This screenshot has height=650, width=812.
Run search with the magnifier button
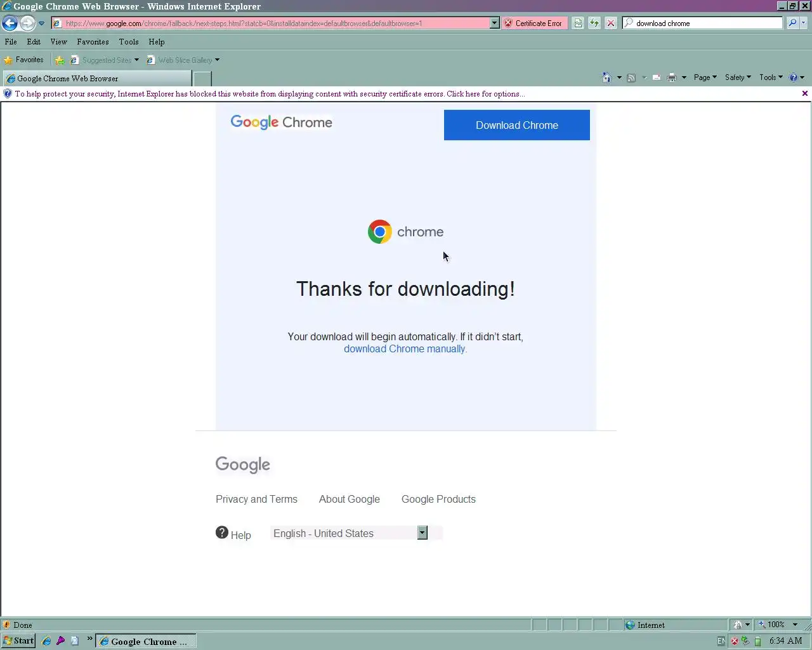792,23
